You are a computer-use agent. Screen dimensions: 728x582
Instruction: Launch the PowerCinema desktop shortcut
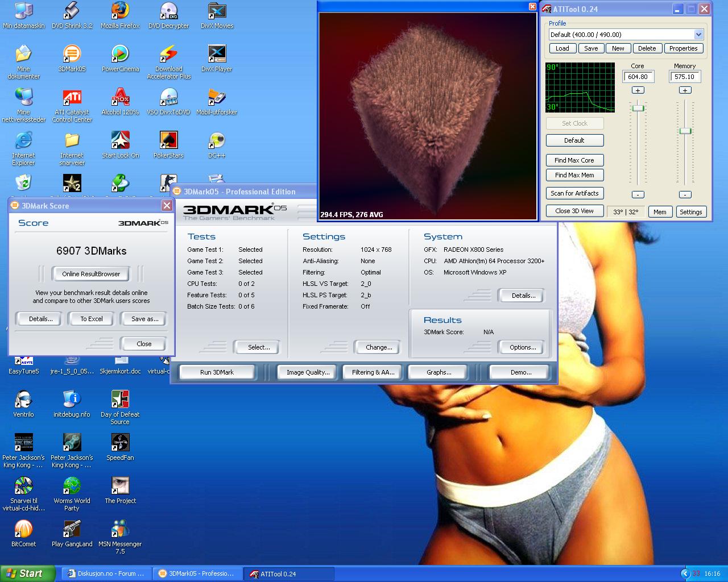120,59
